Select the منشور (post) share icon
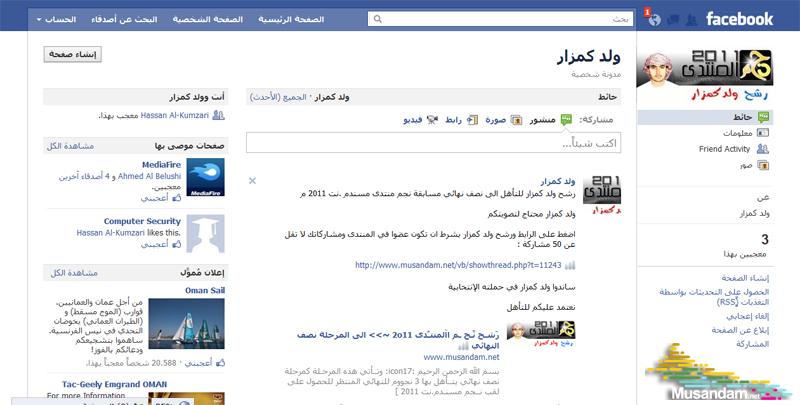 [566, 120]
